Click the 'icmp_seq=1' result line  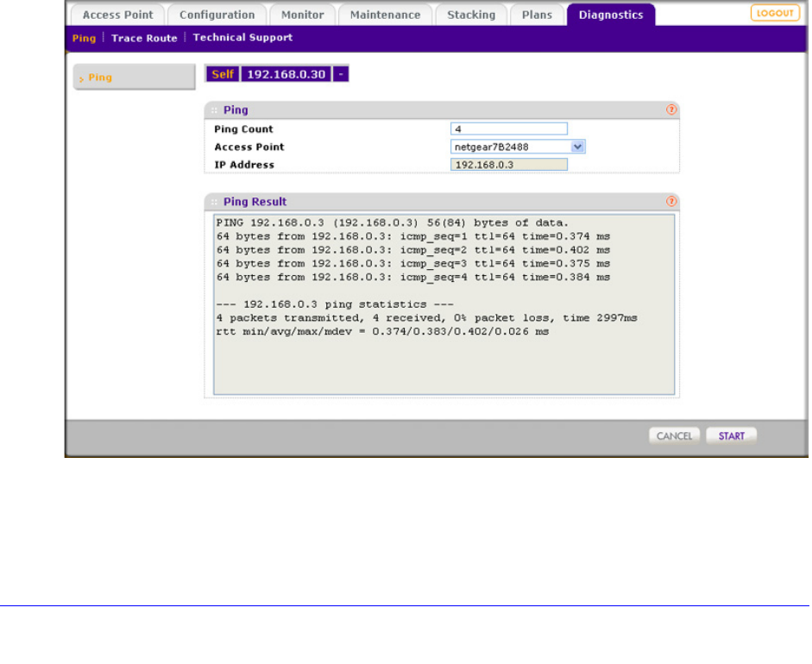click(413, 236)
